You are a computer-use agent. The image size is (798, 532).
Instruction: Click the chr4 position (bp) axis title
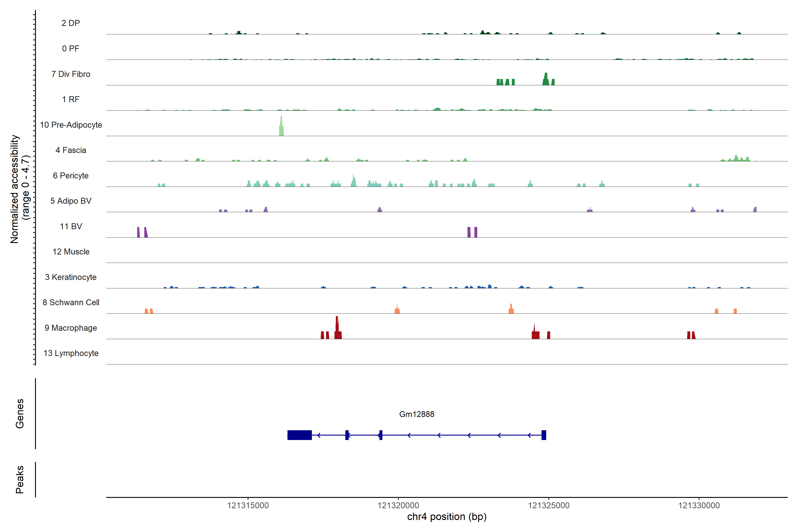pos(446,517)
